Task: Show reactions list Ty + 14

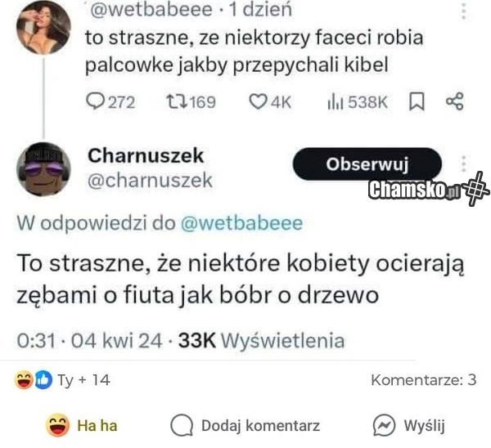Action: pyautogui.click(x=62, y=380)
